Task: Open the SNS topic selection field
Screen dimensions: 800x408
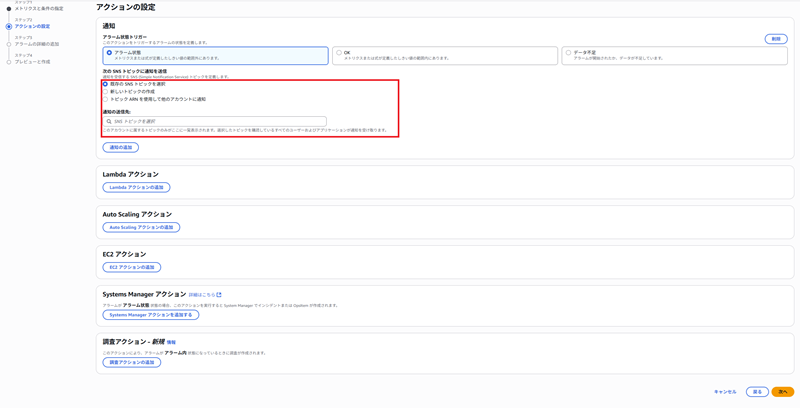Action: (x=215, y=121)
